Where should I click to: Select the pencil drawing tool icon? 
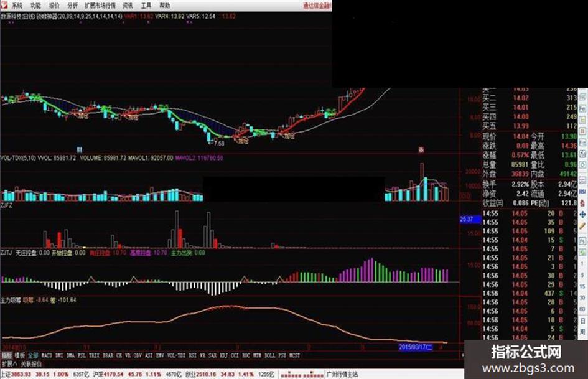tap(583, 226)
